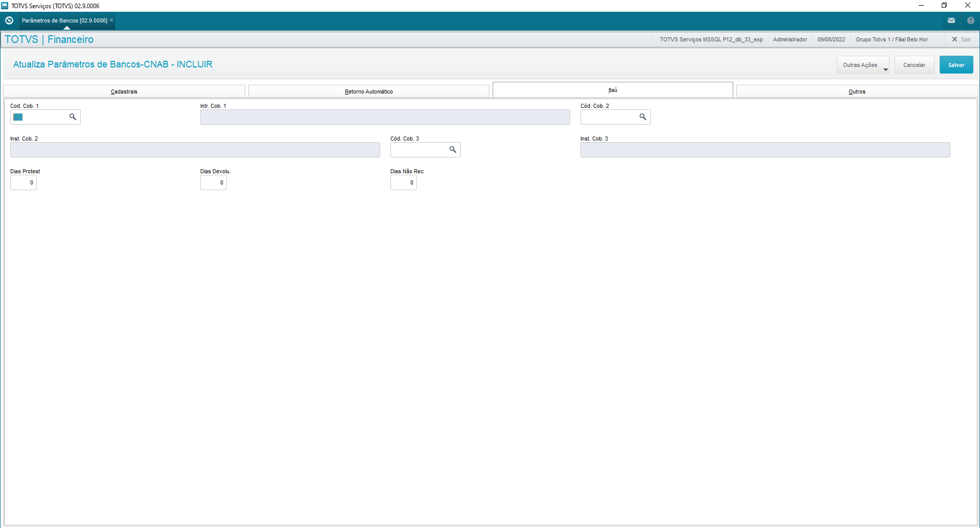
Task: Minimize the TOTVS Serviços window
Action: [921, 6]
